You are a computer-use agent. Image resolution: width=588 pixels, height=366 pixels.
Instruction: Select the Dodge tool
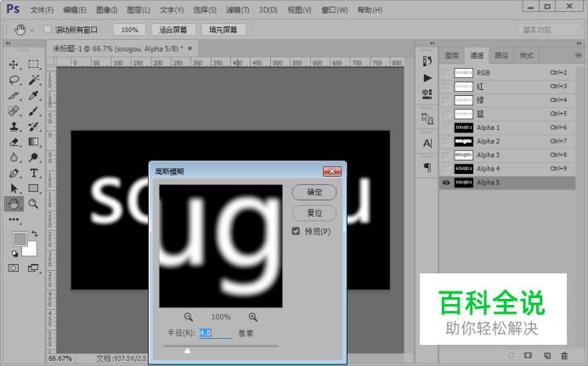pos(33,157)
